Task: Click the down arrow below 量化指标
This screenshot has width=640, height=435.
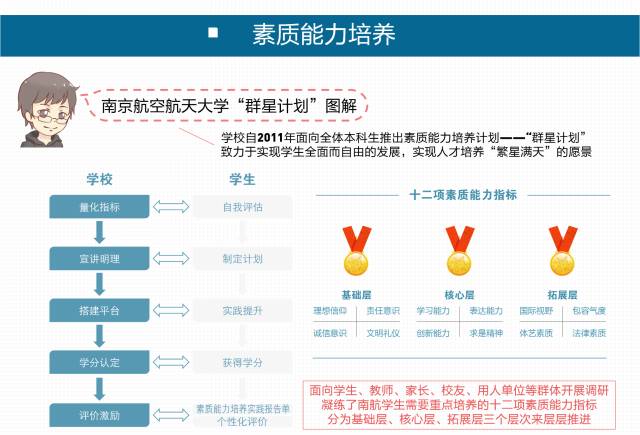Action: coord(100,233)
